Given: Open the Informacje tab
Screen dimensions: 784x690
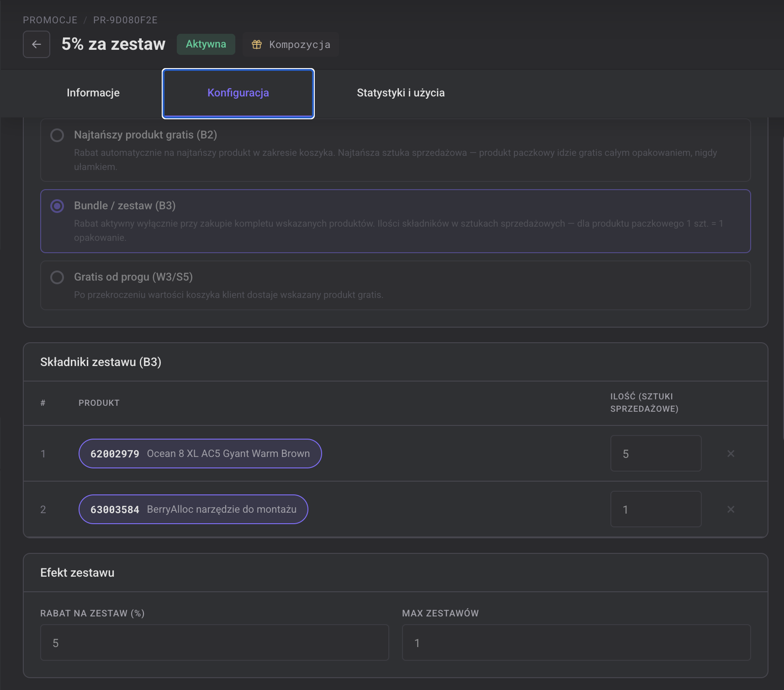Looking at the screenshot, I should click(x=93, y=93).
